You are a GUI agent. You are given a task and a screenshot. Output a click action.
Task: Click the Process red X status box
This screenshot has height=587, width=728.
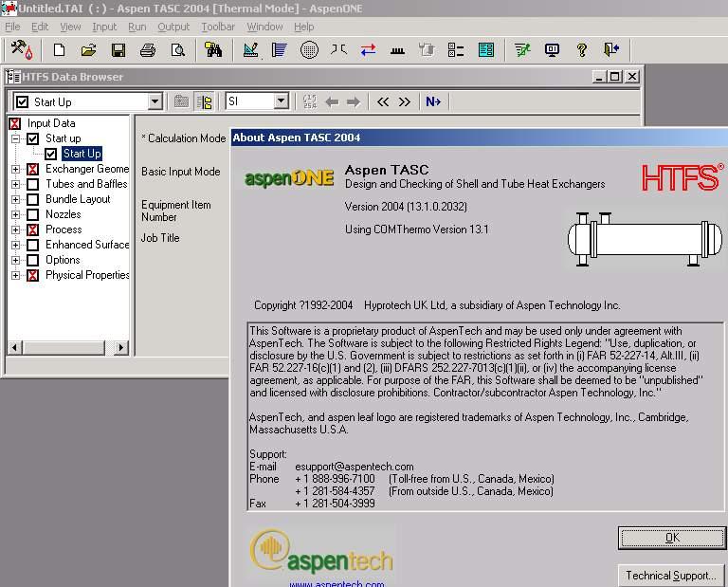[32, 229]
